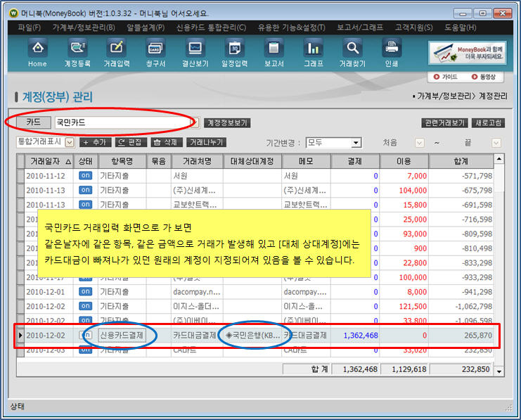Open the 보고서/그래프 menu
Viewport: 521px width, 420px height.
360,27
